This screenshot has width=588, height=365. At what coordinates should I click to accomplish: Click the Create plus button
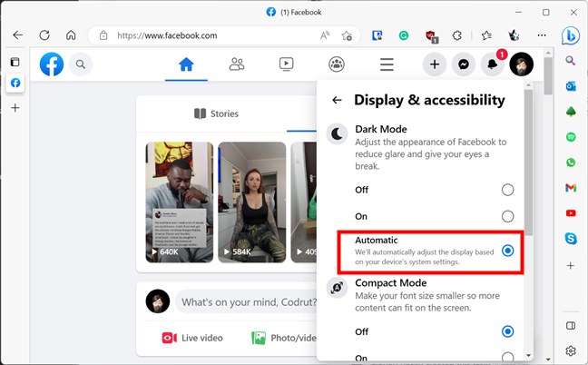pyautogui.click(x=435, y=64)
